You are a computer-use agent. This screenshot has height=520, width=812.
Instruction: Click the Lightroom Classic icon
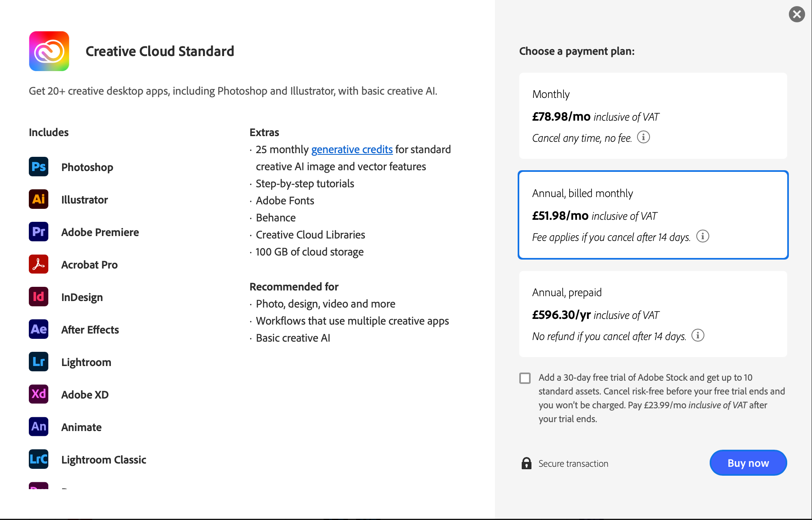[39, 459]
